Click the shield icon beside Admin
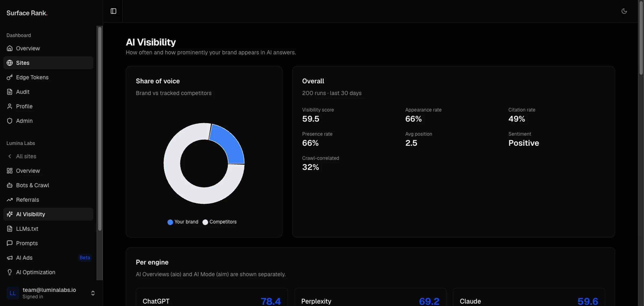The height and width of the screenshot is (306, 644). pyautogui.click(x=10, y=121)
